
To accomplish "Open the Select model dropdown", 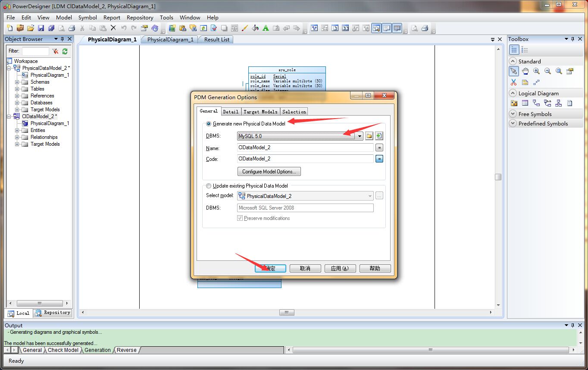I will (x=370, y=196).
